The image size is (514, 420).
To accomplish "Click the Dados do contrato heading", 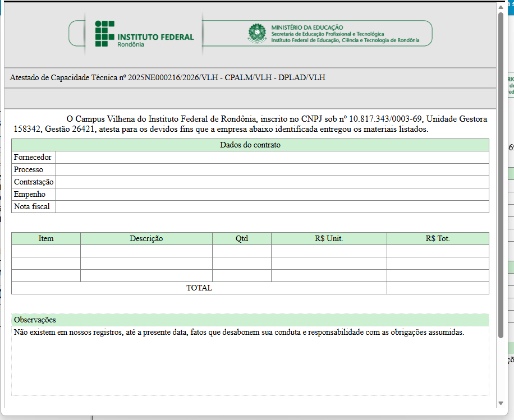I will point(250,145).
